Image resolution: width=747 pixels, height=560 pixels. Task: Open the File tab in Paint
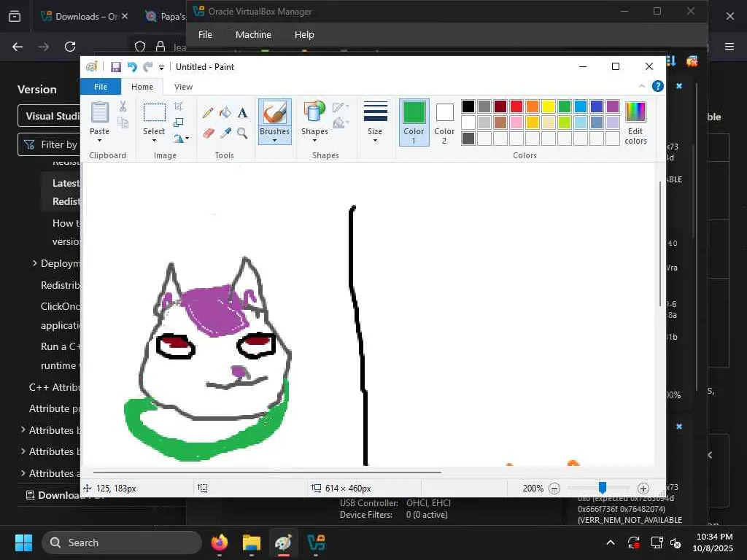point(101,87)
